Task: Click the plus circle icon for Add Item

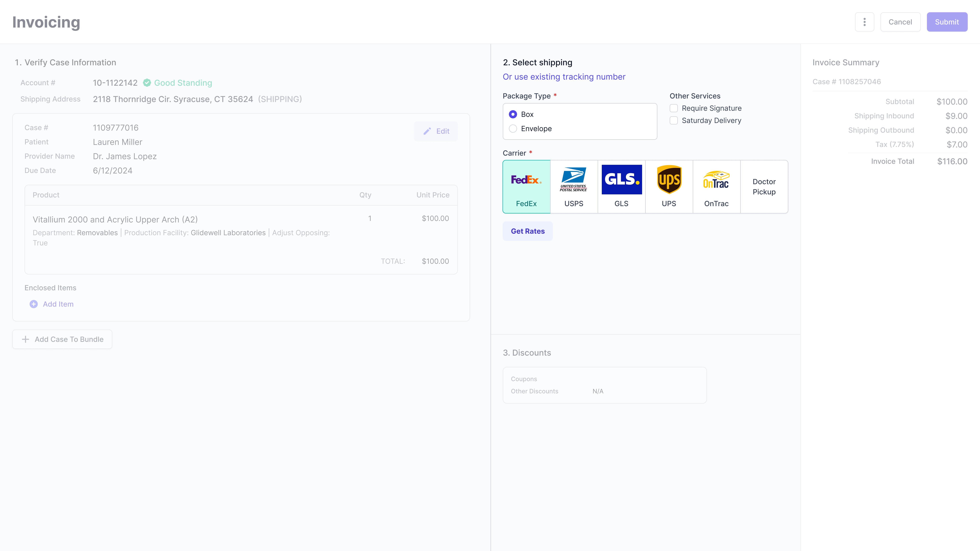Action: click(34, 304)
